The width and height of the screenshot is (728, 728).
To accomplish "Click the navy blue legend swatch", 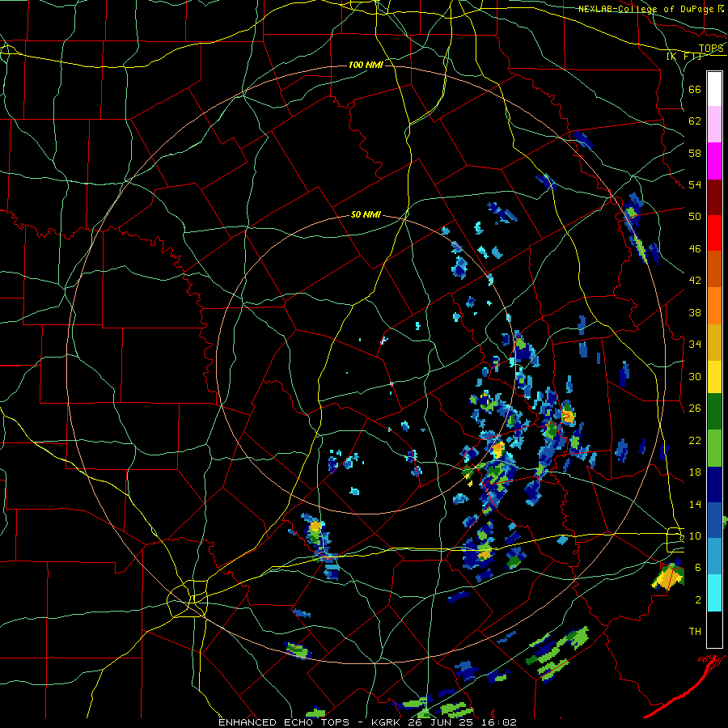I will pyautogui.click(x=714, y=485).
